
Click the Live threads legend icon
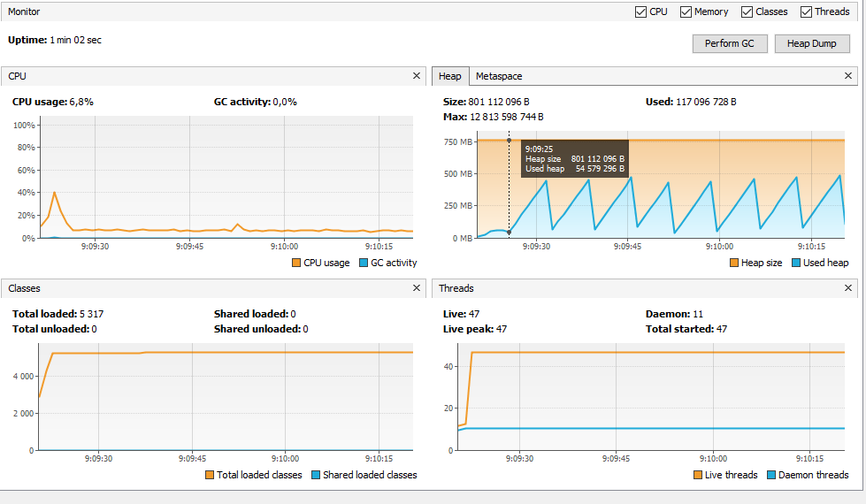click(698, 475)
